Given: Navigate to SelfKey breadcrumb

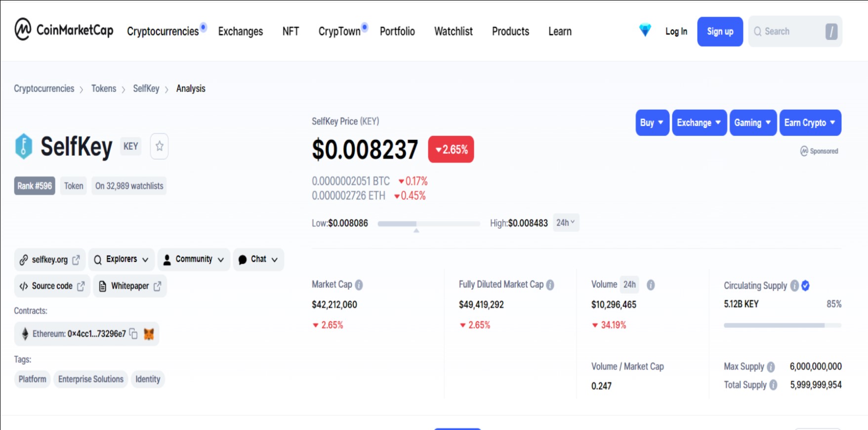Looking at the screenshot, I should (x=146, y=88).
